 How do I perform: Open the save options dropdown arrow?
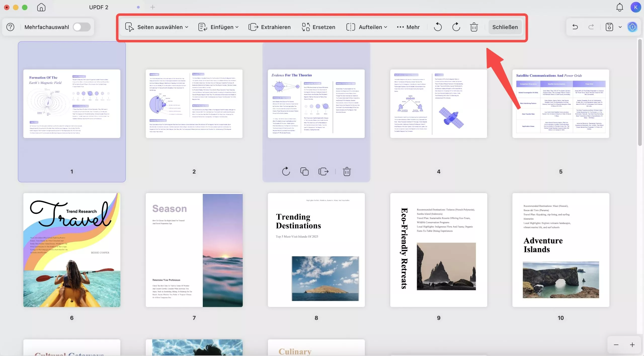click(x=620, y=27)
